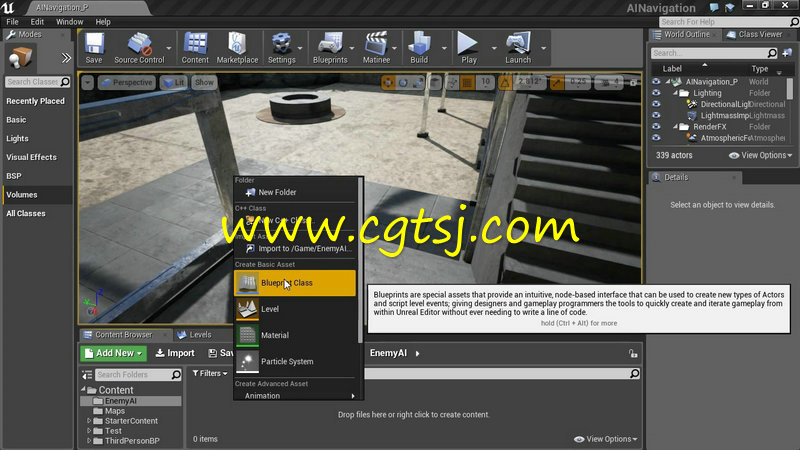Screen dimensions: 800x450
Task: Select Material in the context menu
Action: pyautogui.click(x=295, y=335)
